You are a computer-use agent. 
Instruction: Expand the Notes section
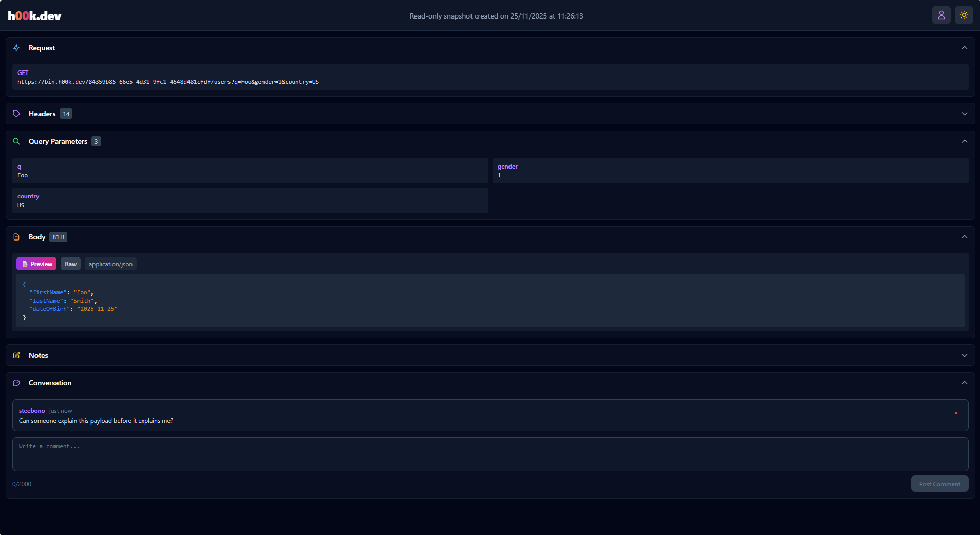coord(964,355)
